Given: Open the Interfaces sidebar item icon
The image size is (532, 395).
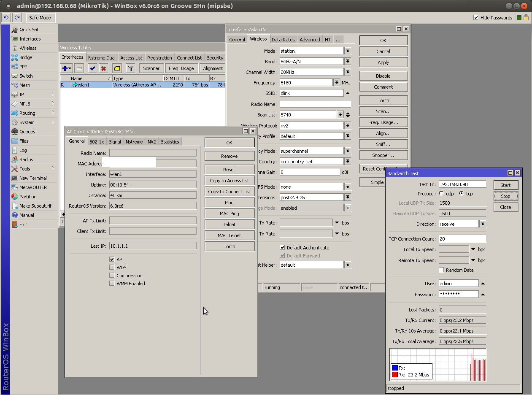Looking at the screenshot, I should (x=15, y=39).
